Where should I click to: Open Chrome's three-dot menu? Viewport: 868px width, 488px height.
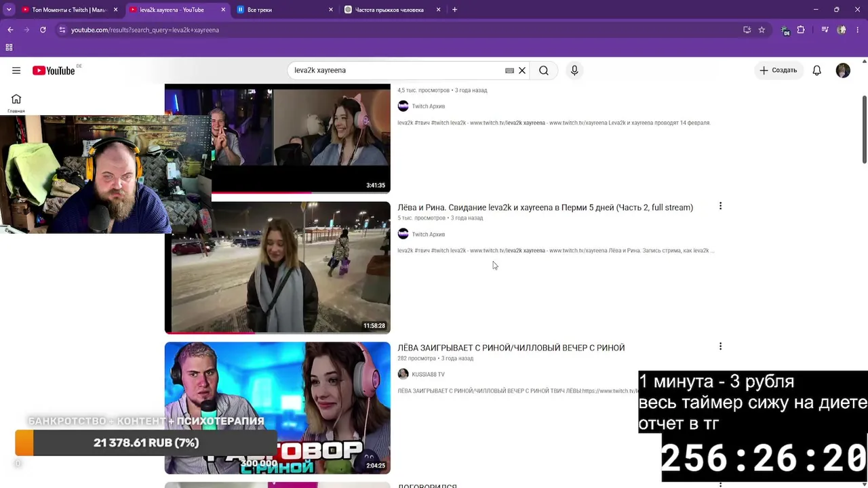click(x=858, y=30)
